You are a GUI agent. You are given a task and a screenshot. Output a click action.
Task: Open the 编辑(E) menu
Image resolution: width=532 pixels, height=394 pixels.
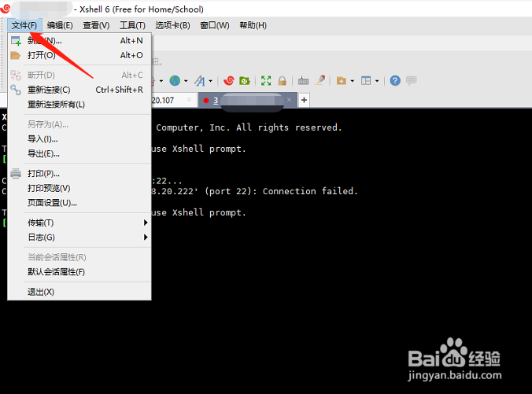60,25
